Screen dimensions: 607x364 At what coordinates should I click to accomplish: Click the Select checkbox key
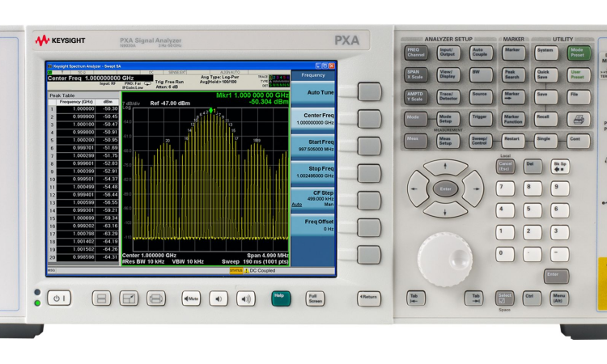click(x=505, y=298)
